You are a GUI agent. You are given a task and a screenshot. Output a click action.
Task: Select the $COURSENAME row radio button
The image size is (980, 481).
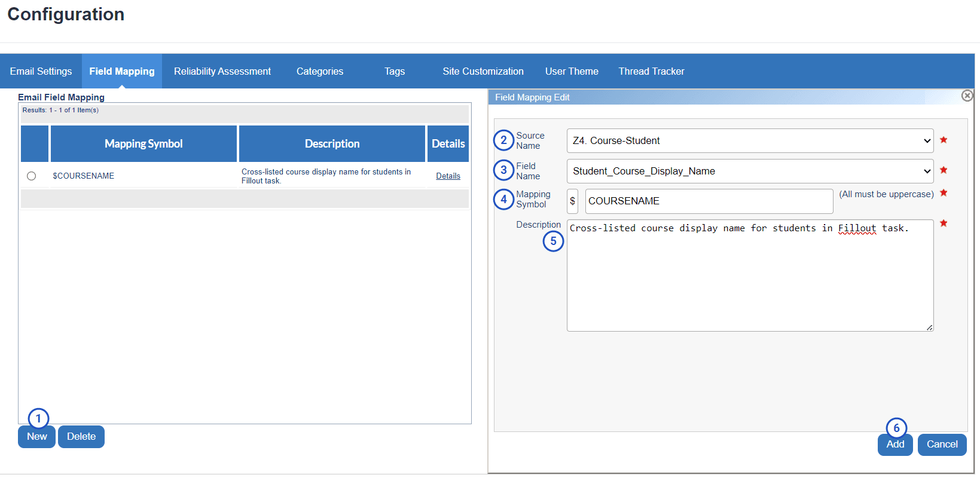[x=32, y=176]
